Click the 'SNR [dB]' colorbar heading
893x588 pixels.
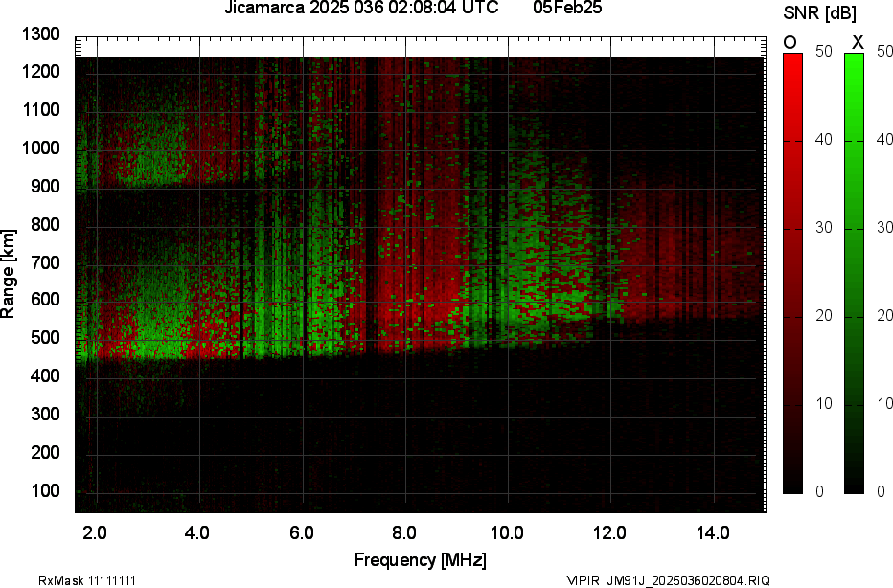tap(819, 12)
